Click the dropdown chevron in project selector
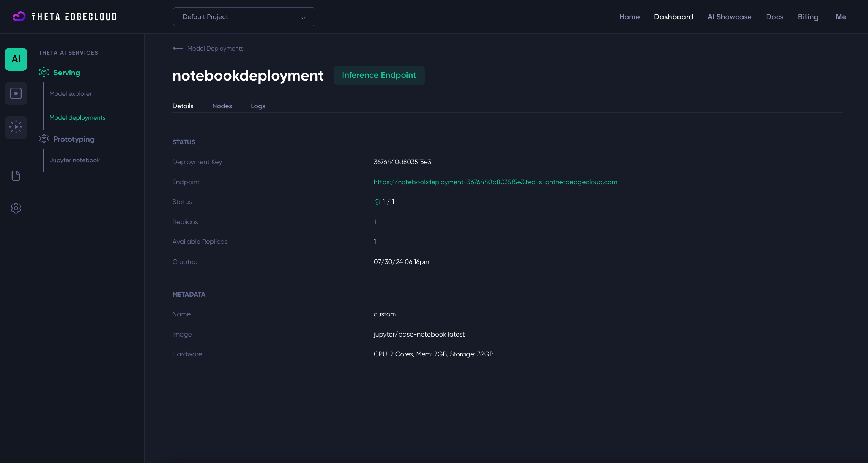The image size is (868, 463). pyautogui.click(x=303, y=17)
